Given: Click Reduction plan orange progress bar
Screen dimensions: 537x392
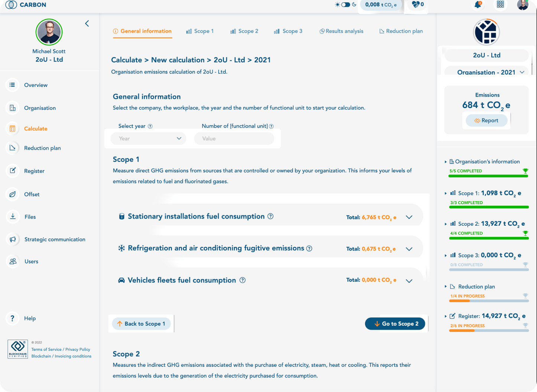Looking at the screenshot, I should coord(489,301).
